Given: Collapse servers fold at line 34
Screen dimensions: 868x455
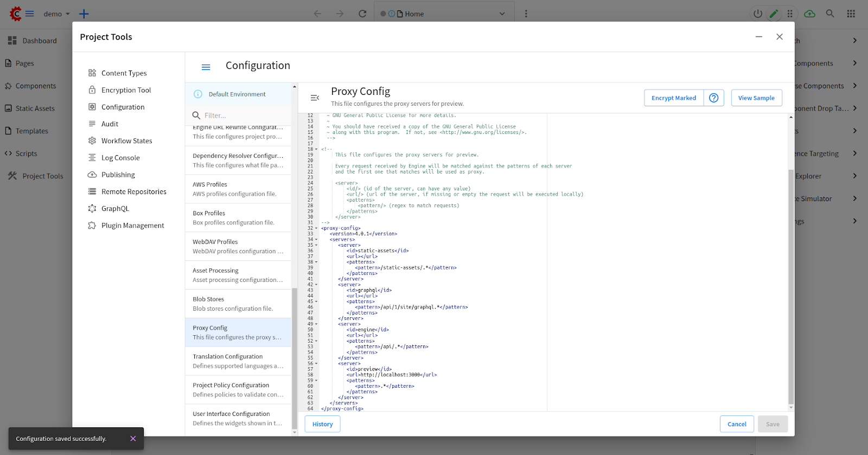Looking at the screenshot, I should coord(317,240).
